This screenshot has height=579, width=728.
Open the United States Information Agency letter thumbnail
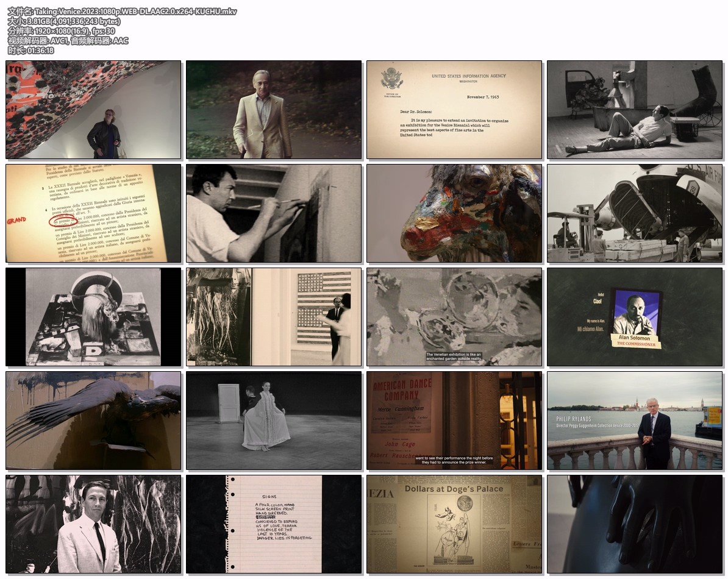coord(454,110)
